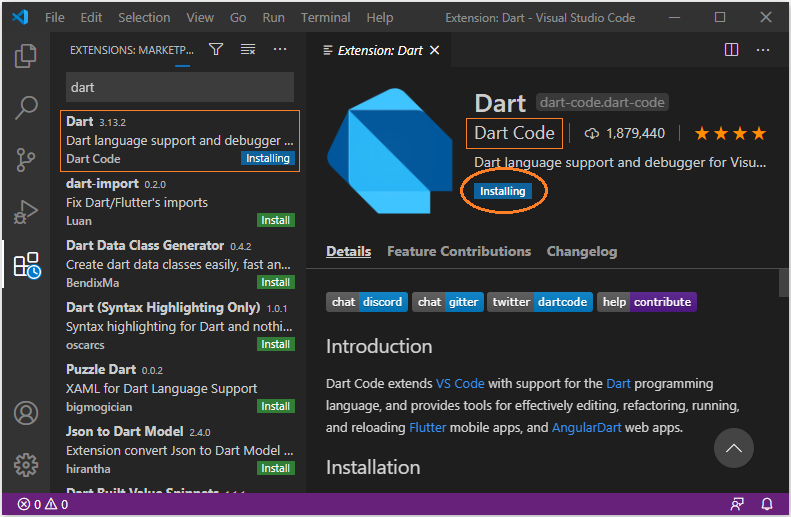Click the extensions search box containing dart
The height and width of the screenshot is (517, 791).
click(x=180, y=87)
